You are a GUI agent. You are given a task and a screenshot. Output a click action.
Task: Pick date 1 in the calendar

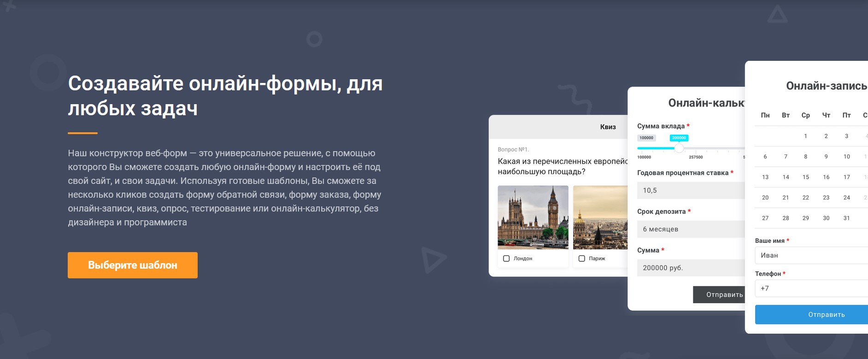[806, 136]
